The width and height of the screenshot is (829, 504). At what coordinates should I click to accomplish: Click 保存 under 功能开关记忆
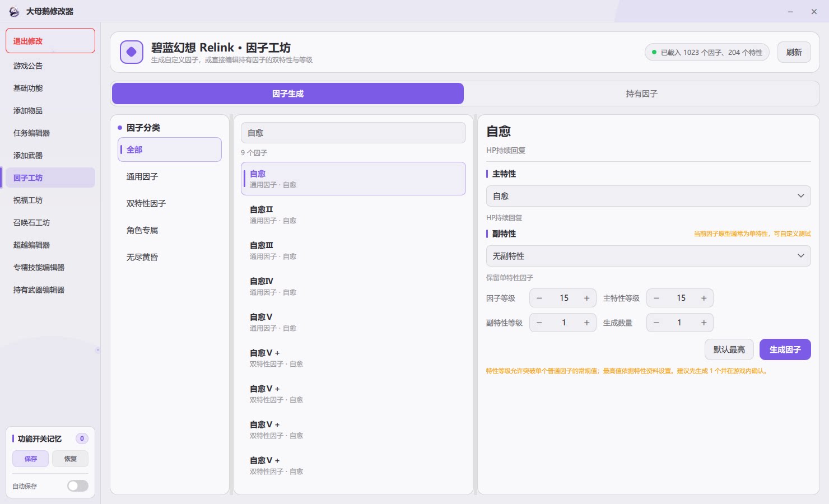coord(30,459)
